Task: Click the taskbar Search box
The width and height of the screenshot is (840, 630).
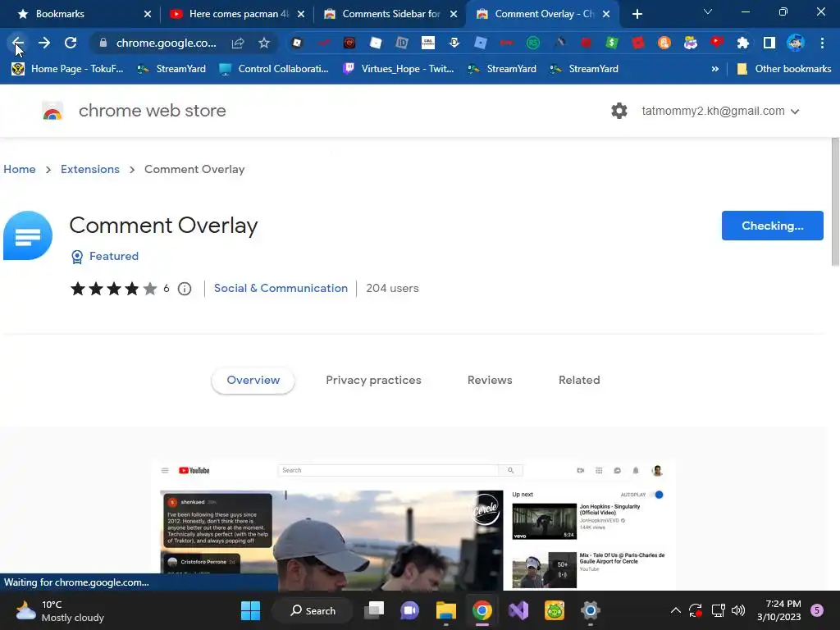Action: (313, 610)
